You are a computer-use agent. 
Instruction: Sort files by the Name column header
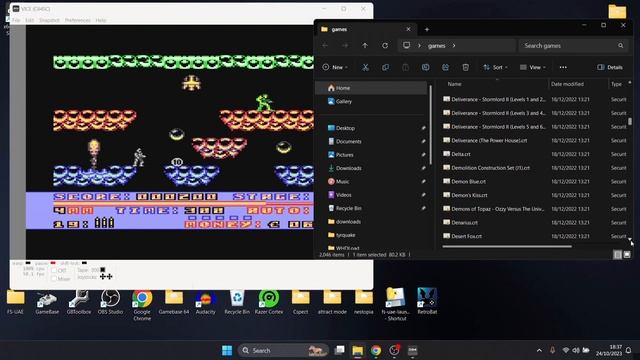coord(454,84)
